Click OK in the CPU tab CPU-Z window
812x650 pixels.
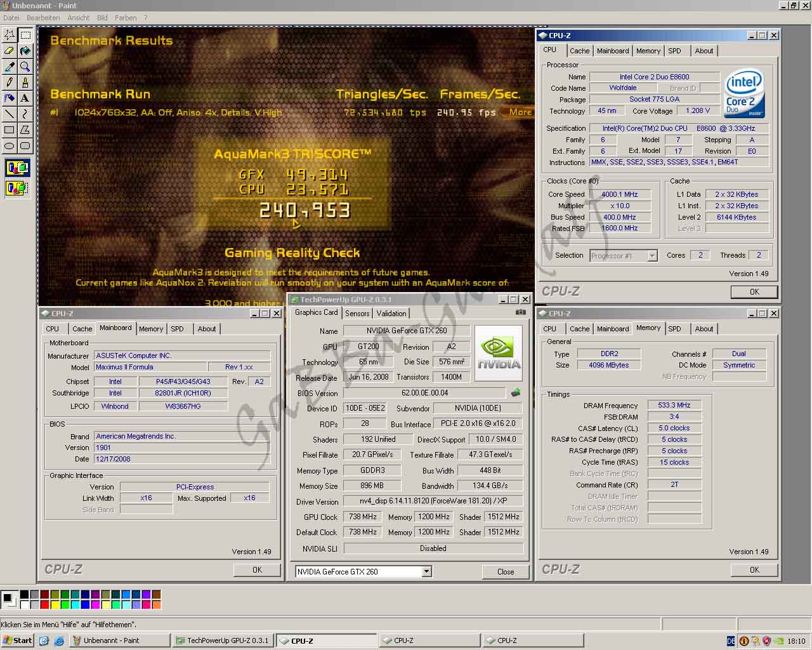(754, 292)
